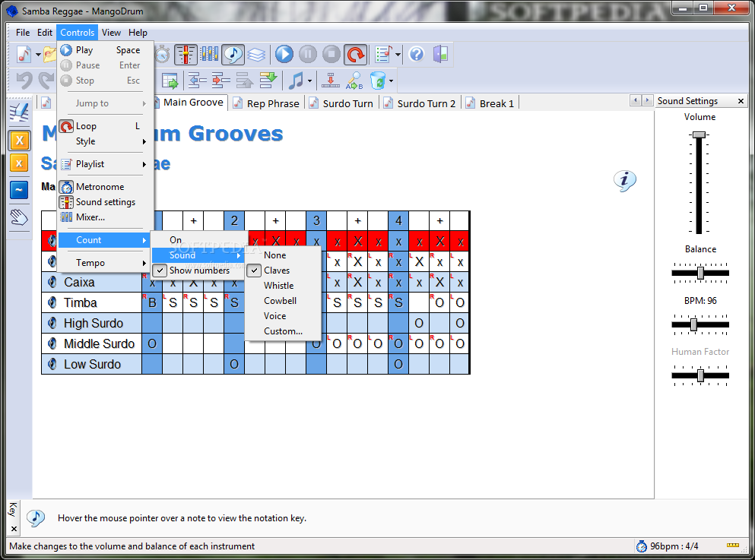Image resolution: width=755 pixels, height=560 pixels.
Task: Open the File menu
Action: coord(23,33)
